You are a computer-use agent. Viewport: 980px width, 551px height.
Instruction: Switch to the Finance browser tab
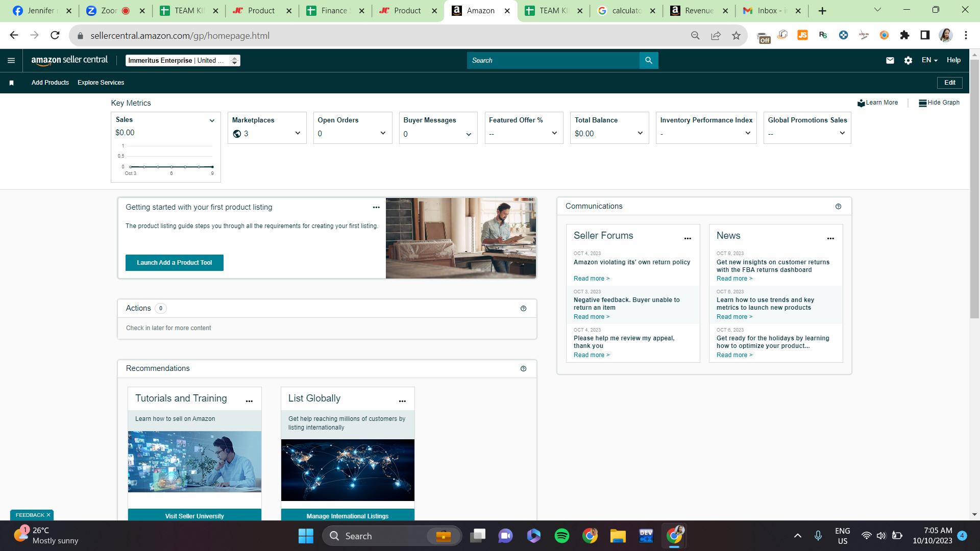(335, 11)
